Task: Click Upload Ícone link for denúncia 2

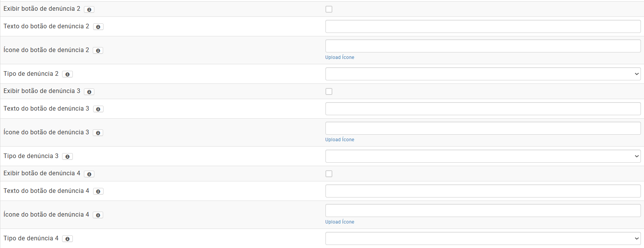Action: (340, 57)
